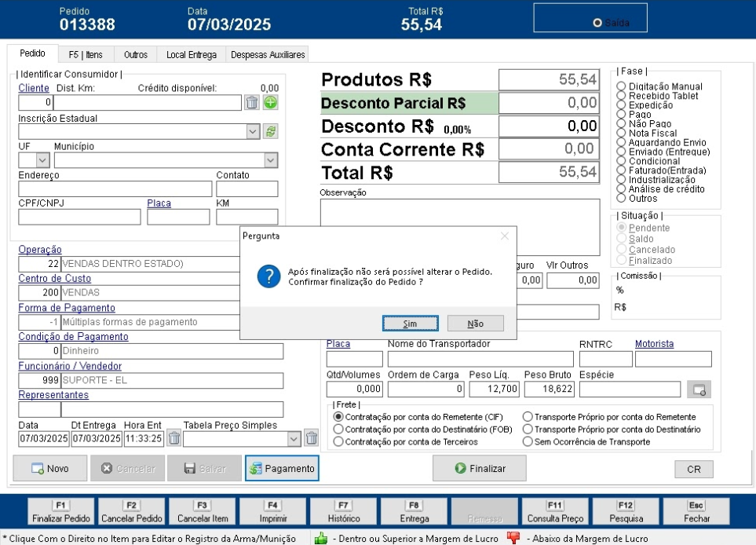756x545 pixels.
Task: Select the Condicional phase option
Action: point(621,161)
